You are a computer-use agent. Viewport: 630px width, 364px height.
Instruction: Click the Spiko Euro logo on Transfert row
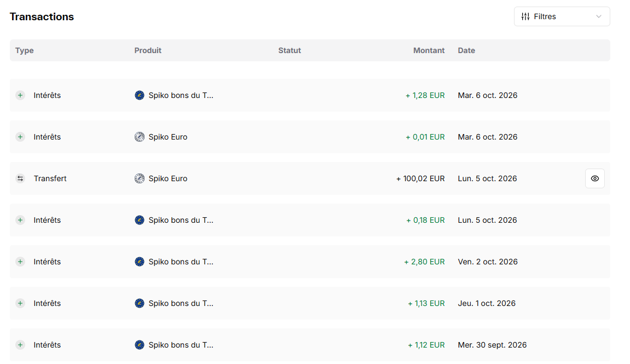140,178
